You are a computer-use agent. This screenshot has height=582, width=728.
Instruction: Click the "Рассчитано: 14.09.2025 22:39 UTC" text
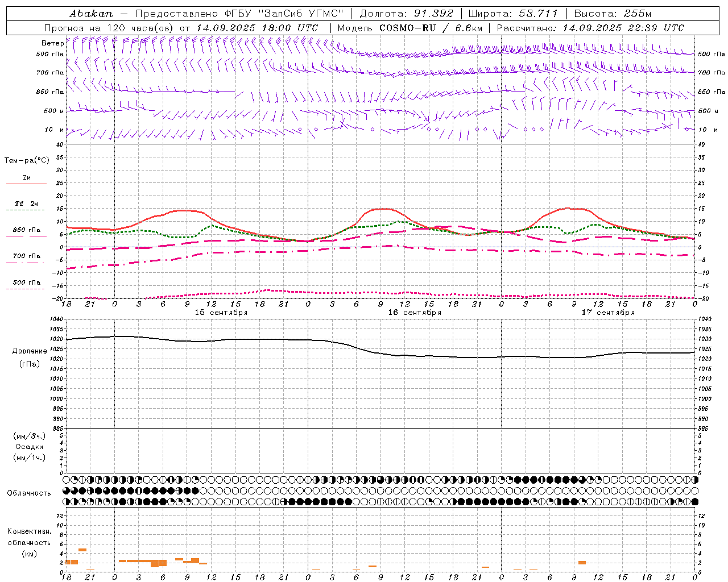tap(590, 28)
